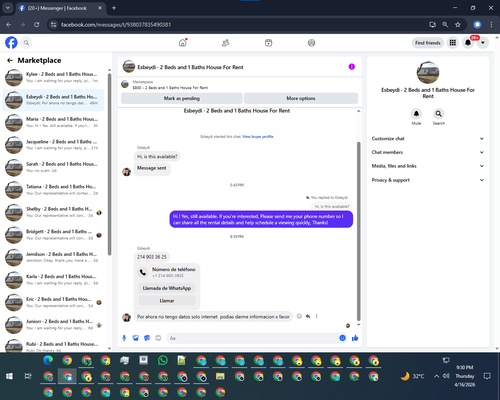Choose a sticker icon in composer
The image size is (500, 400).
pos(147,338)
